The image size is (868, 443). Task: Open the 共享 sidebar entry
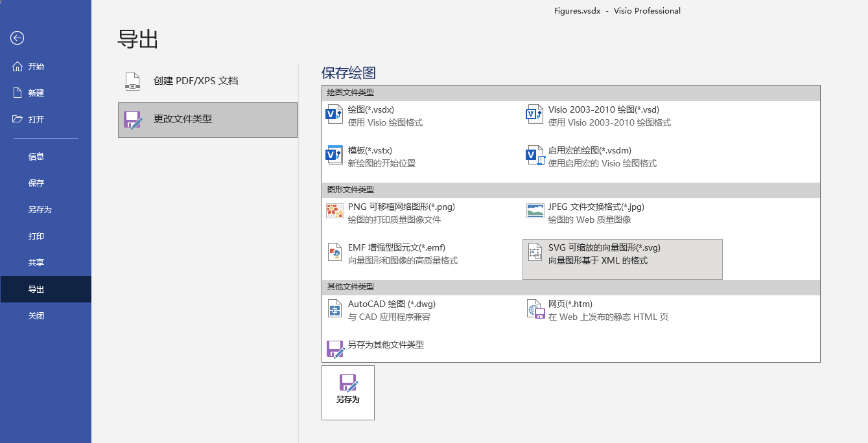click(x=45, y=262)
